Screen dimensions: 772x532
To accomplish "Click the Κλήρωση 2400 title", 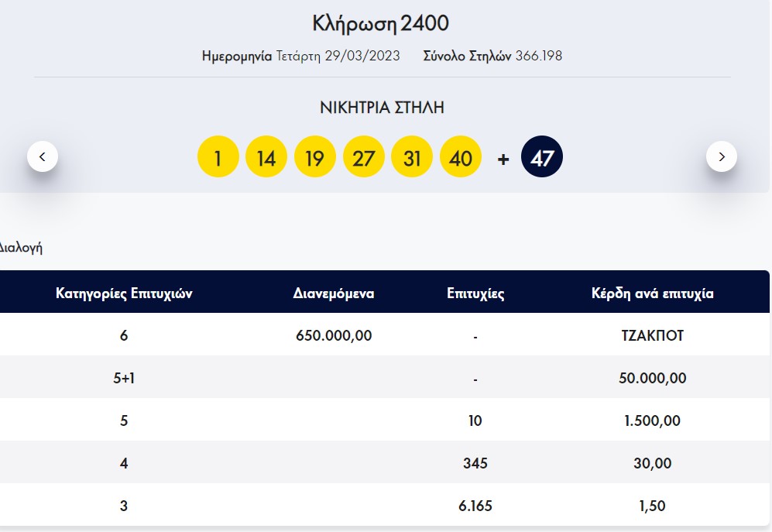I will click(x=380, y=23).
